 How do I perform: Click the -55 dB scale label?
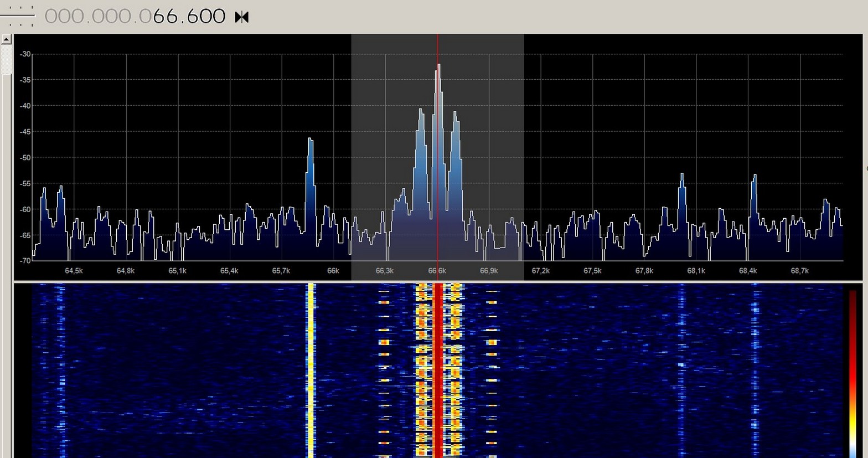pyautogui.click(x=25, y=183)
